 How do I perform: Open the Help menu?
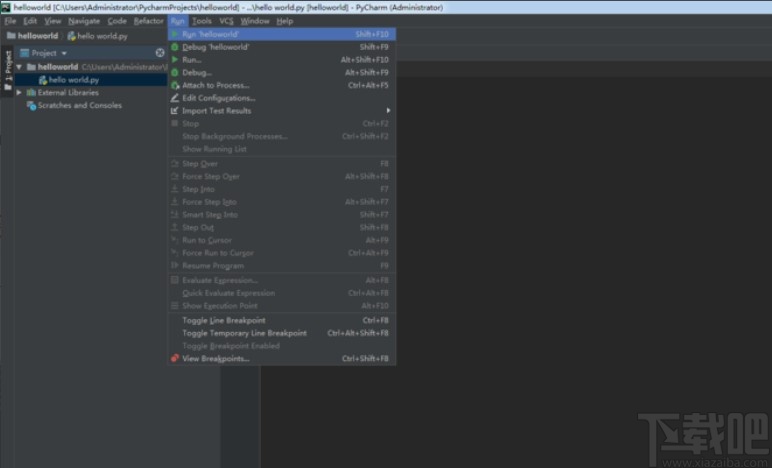tap(285, 21)
